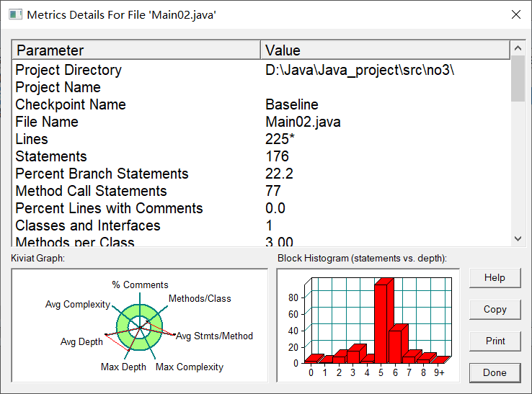Close the Metrics Details dialog
Screen dimensions: 532x394
pos(515,14)
